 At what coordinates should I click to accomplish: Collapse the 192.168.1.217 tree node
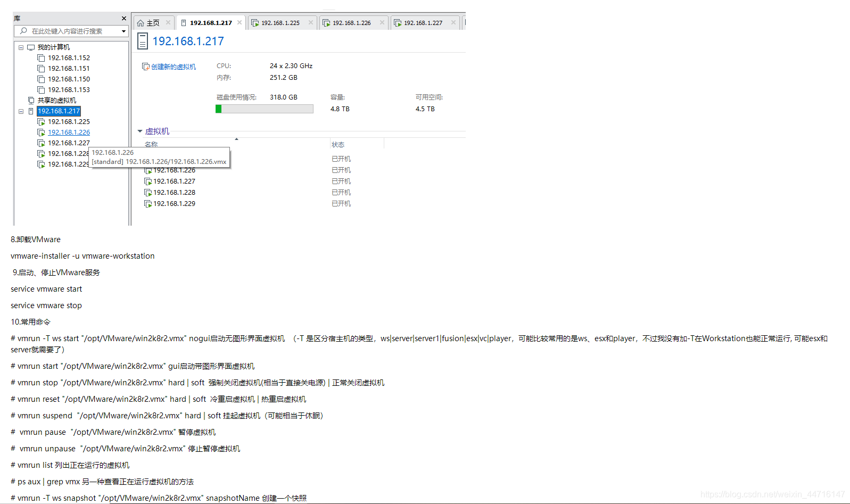21,111
